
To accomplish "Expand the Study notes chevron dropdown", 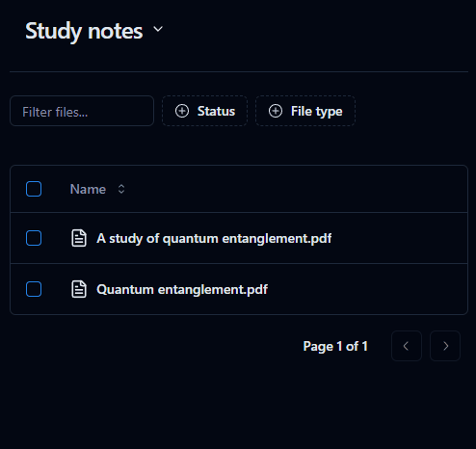I will tap(158, 29).
